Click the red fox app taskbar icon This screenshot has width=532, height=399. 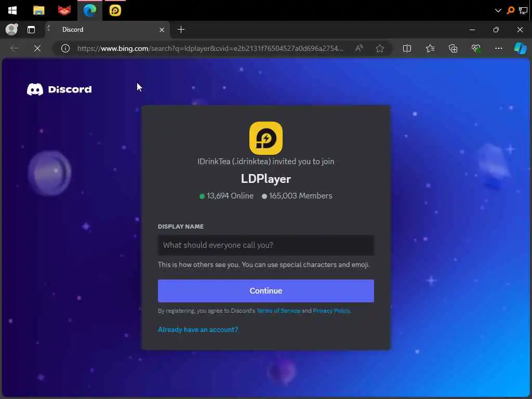pyautogui.click(x=64, y=10)
